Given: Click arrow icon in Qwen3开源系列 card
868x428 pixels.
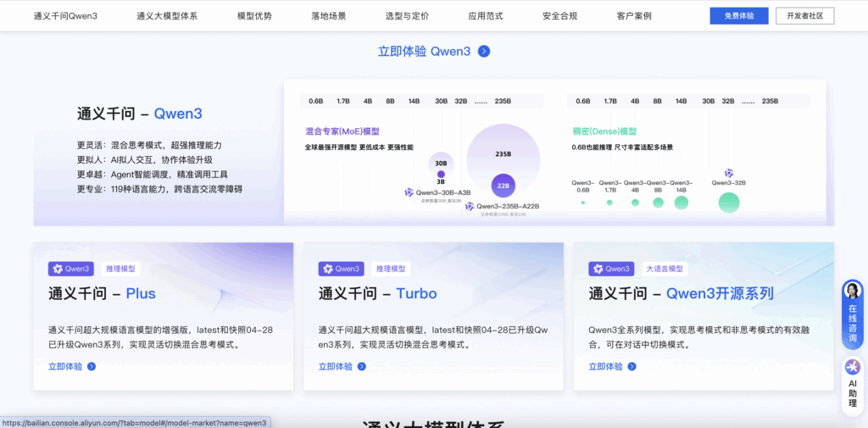Looking at the screenshot, I should pos(632,366).
